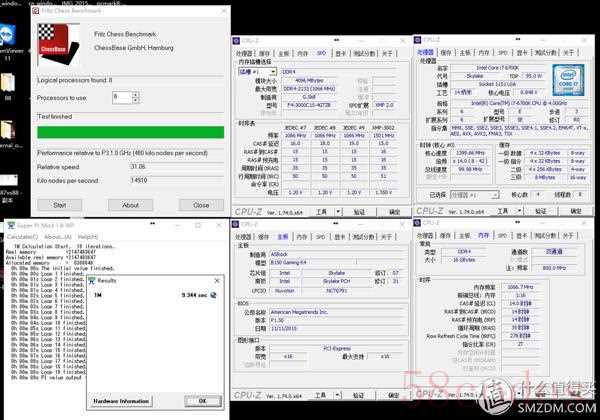Click the Socket 1151 LGA package value
The height and width of the screenshot is (420, 600).
pos(498,84)
